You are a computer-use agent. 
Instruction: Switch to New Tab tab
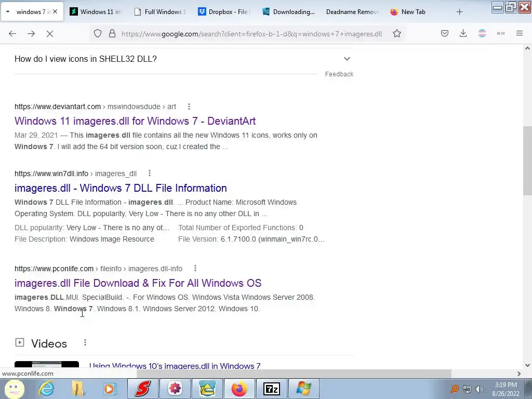pyautogui.click(x=413, y=12)
